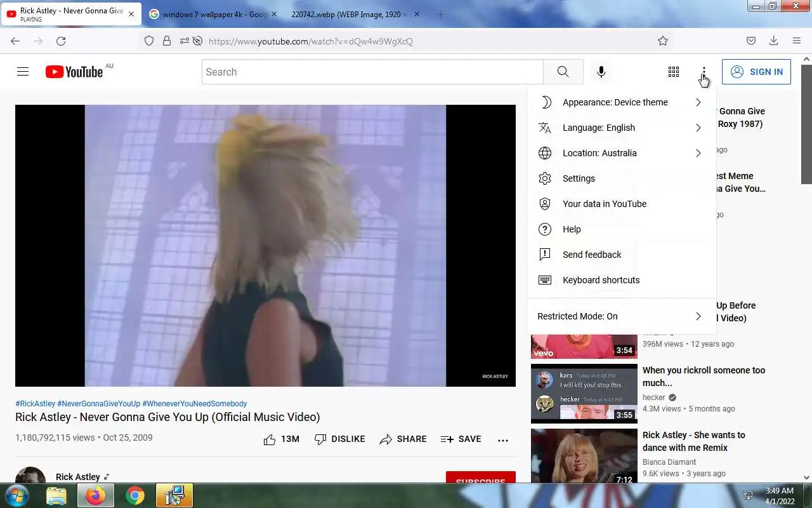Open the Save to Pocket icon
This screenshot has width=812, height=508.
click(751, 41)
